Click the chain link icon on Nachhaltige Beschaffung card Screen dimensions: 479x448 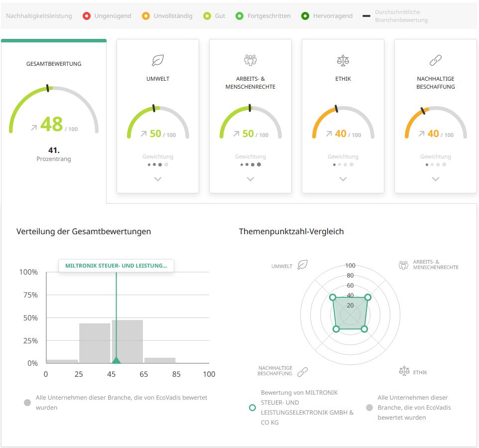point(436,60)
